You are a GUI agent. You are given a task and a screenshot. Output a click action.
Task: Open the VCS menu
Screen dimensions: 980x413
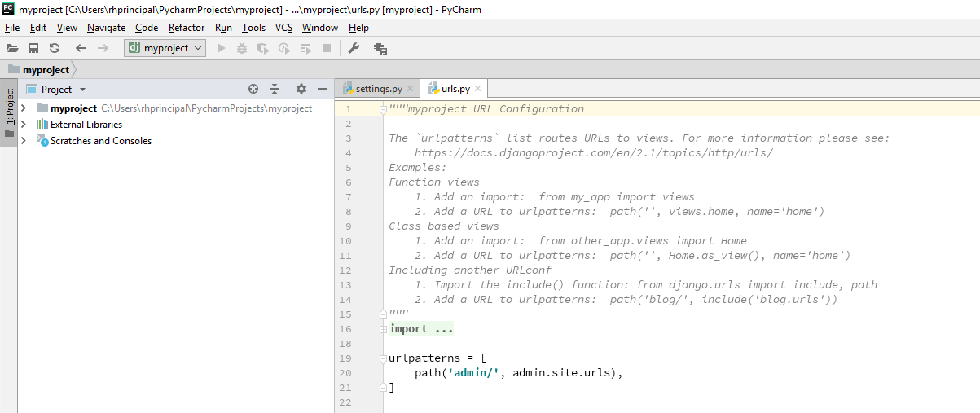coord(283,28)
